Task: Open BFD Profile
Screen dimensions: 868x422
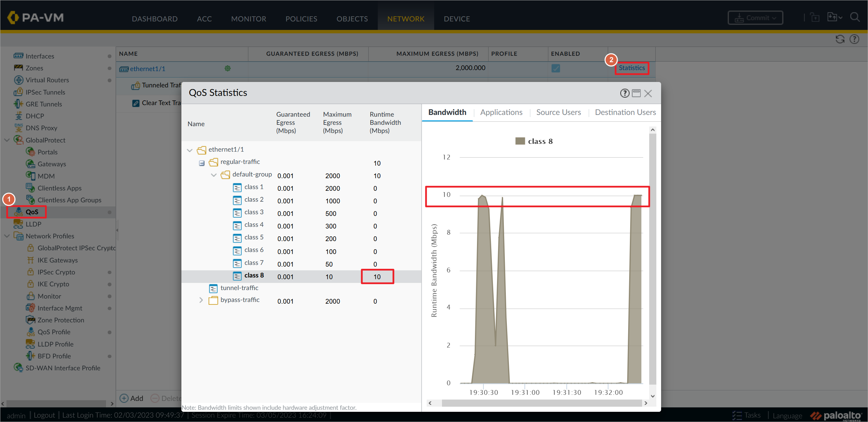Action: (x=54, y=356)
